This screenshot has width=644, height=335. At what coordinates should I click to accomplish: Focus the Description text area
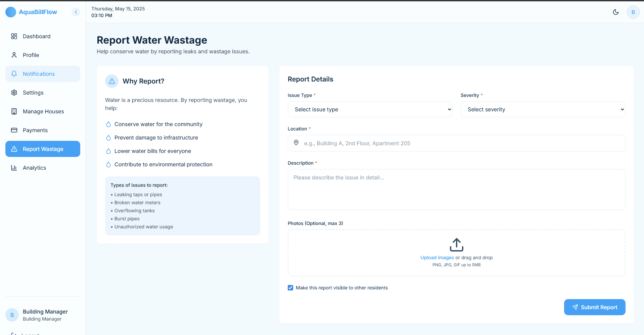pos(456,189)
